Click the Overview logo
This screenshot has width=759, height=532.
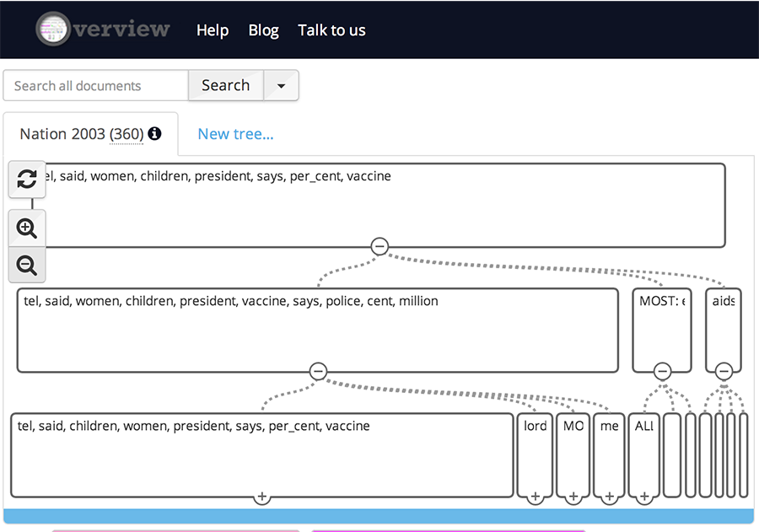pyautogui.click(x=103, y=30)
